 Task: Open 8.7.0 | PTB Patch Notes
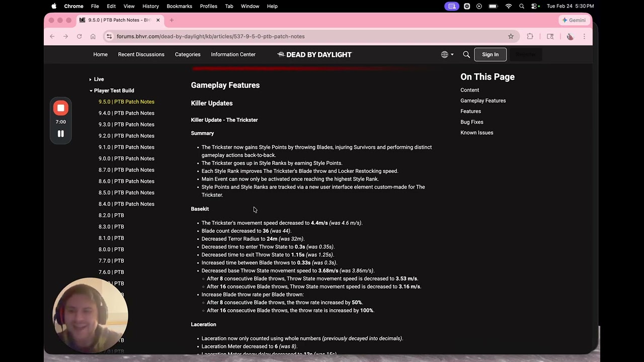126,170
